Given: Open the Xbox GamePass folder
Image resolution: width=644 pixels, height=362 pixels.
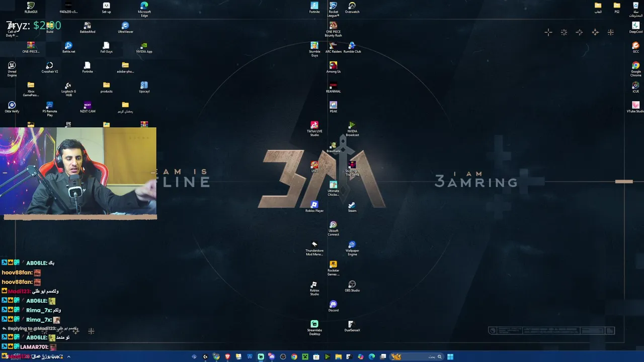Looking at the screenshot, I should point(31,89).
